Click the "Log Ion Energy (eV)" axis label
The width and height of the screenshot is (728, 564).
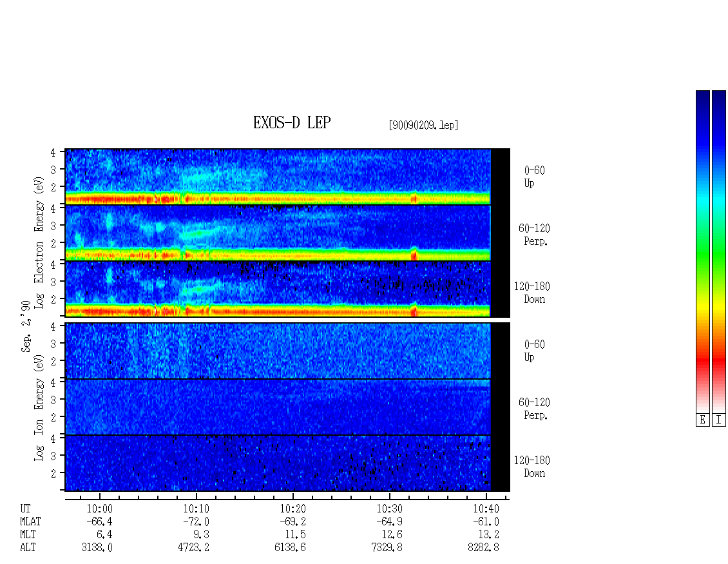click(x=39, y=407)
